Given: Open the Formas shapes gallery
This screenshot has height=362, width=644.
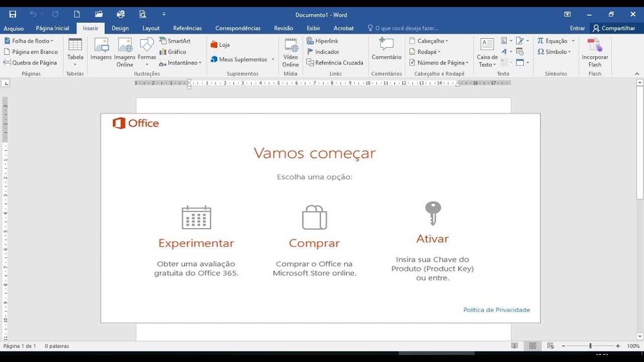Looking at the screenshot, I should click(x=147, y=52).
